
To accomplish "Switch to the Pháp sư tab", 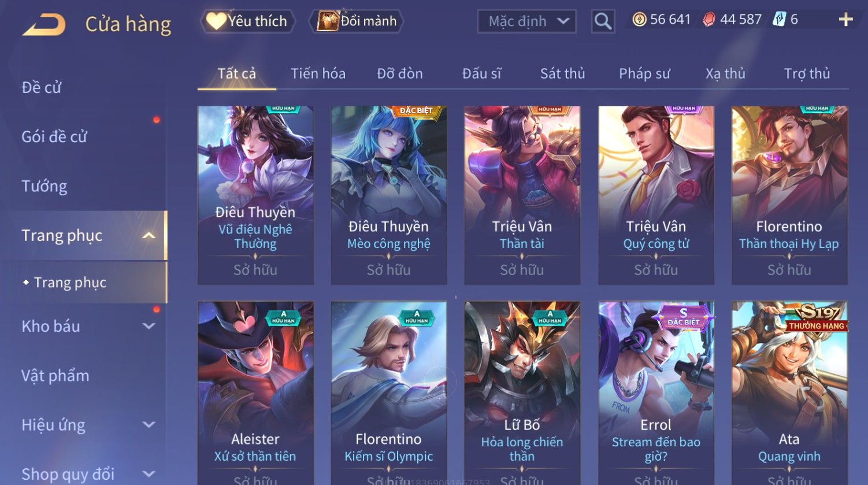I will pyautogui.click(x=644, y=73).
